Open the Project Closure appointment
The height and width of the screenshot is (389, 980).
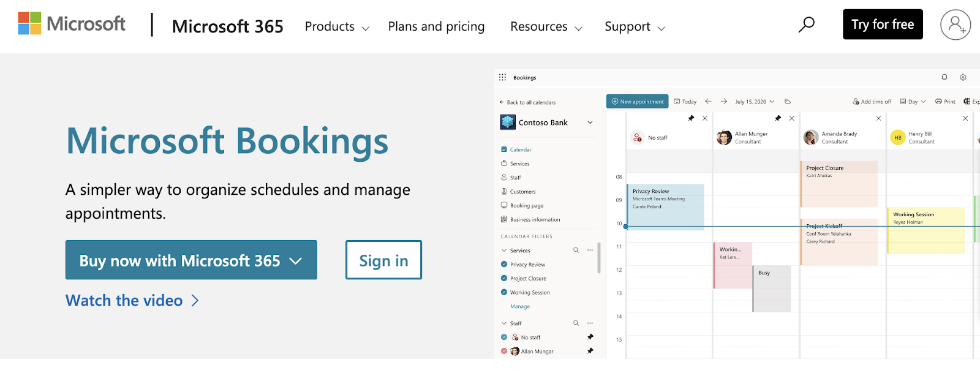click(x=839, y=184)
